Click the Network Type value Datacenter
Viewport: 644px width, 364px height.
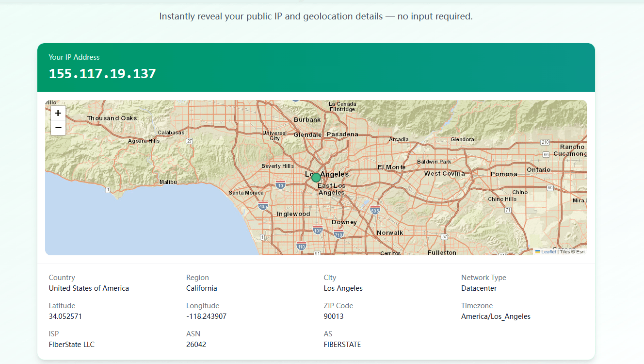(x=479, y=288)
